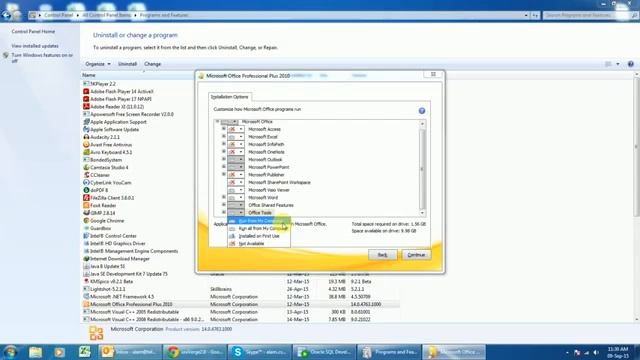Viewport: 640px width, 360px height.
Task: Click the Apple Software Update icon in the list
Action: (86, 129)
